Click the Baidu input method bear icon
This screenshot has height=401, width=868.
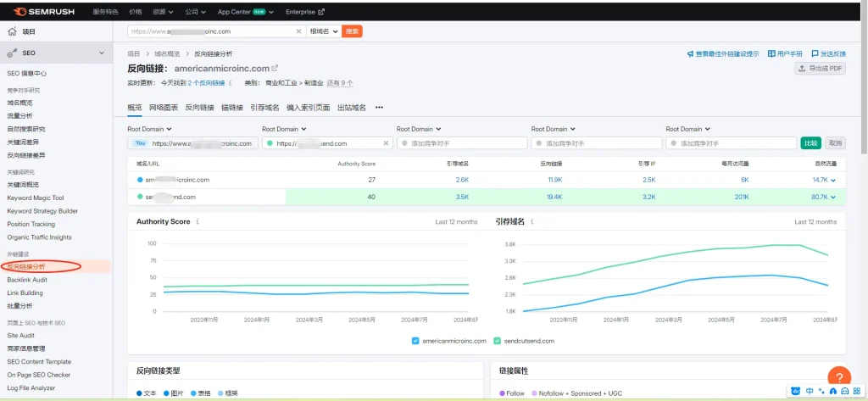coord(796,391)
